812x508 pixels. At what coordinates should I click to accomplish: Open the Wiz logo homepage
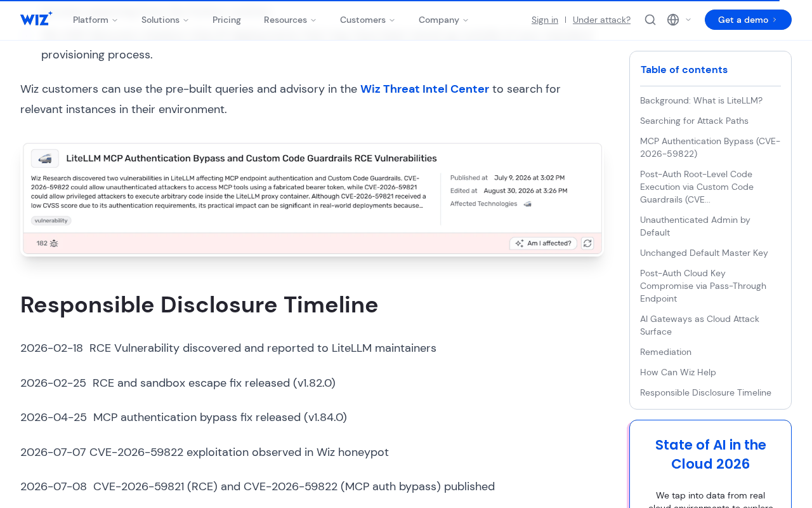pyautogui.click(x=36, y=19)
